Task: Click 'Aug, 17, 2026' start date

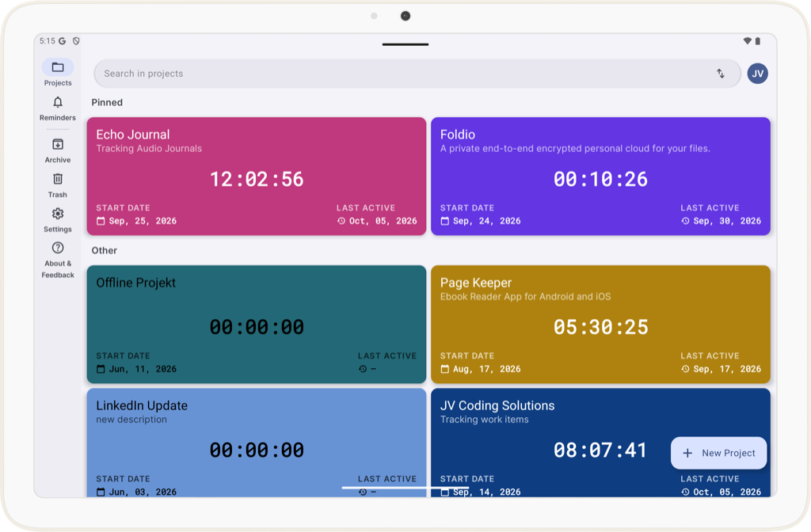Action: click(487, 369)
